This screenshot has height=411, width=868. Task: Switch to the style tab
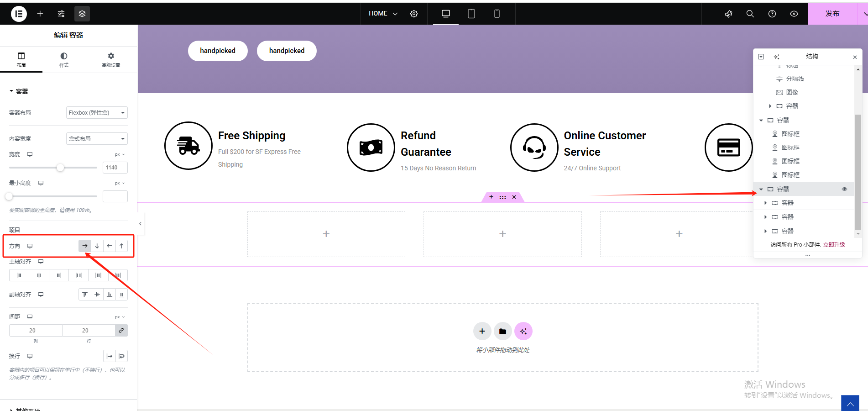64,59
